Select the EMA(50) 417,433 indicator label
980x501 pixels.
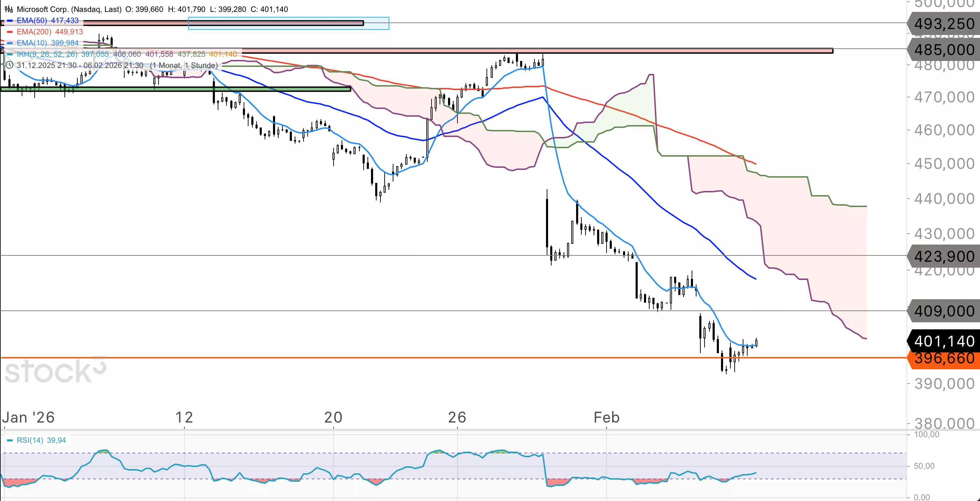[48, 21]
